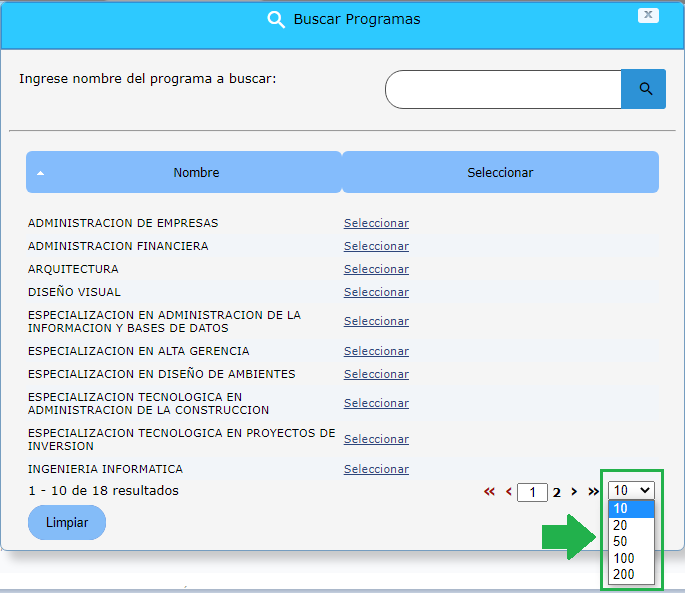Pick 200 results per page option
Screen dimensions: 685x594
pos(623,574)
